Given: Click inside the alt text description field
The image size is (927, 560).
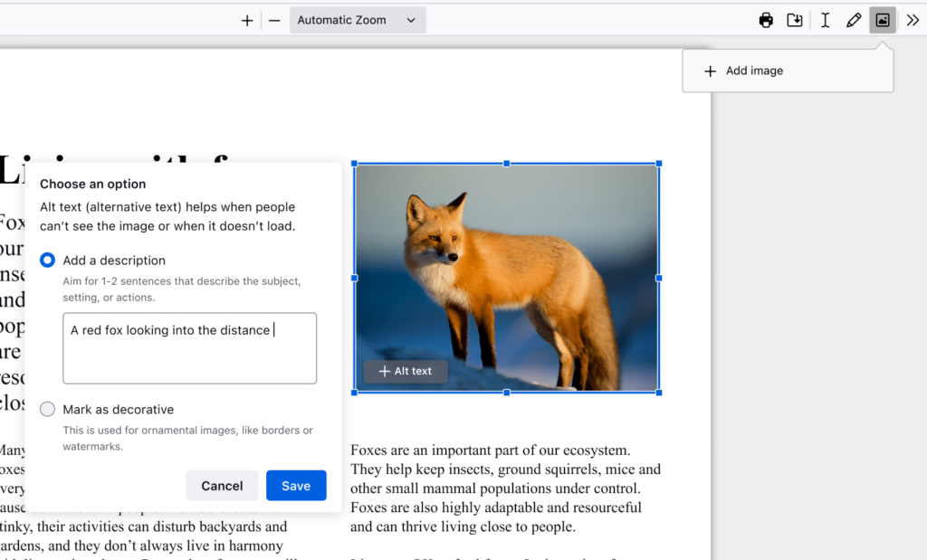Looking at the screenshot, I should (x=189, y=347).
